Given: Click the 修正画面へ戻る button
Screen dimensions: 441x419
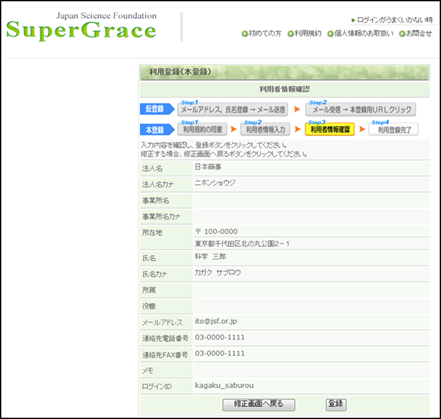Looking at the screenshot, I should (x=259, y=404).
